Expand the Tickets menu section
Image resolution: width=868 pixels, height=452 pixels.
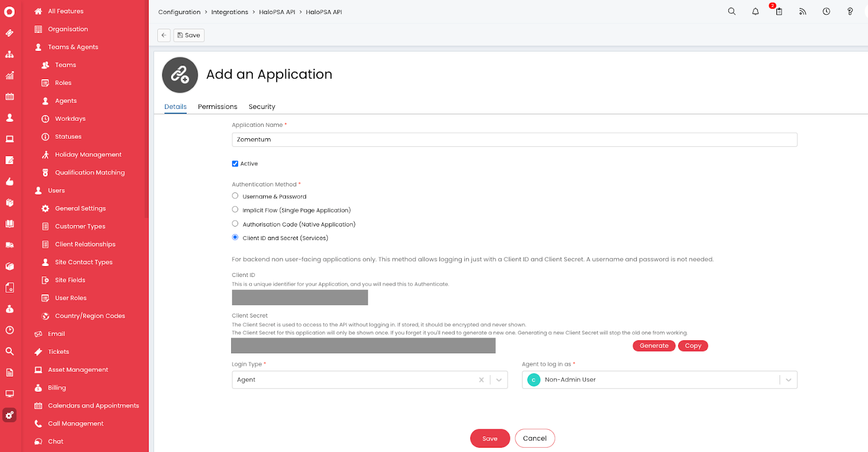(59, 352)
